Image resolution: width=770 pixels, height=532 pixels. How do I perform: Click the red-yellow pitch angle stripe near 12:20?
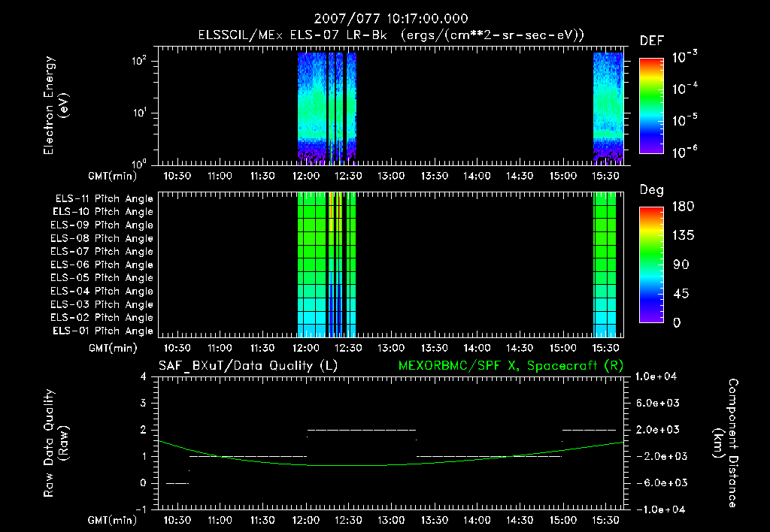332,211
